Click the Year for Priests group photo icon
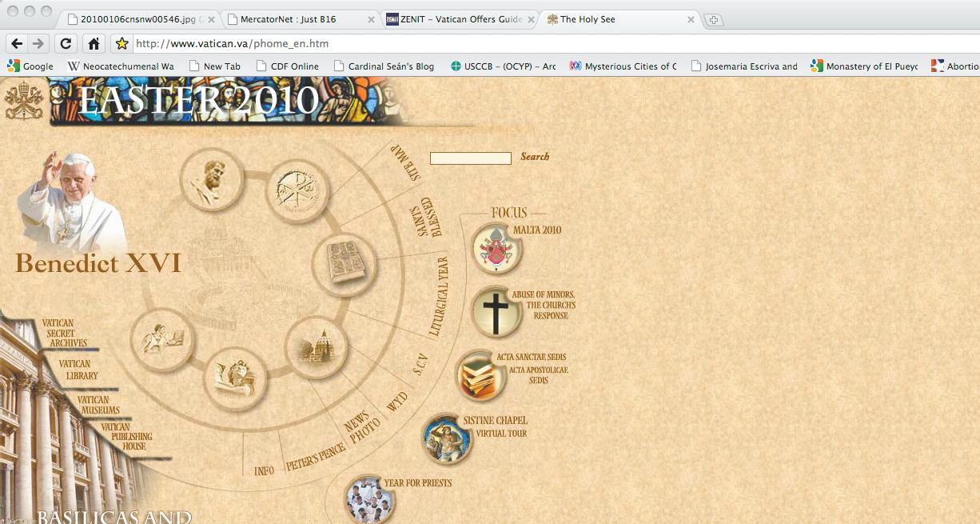 coord(369,500)
